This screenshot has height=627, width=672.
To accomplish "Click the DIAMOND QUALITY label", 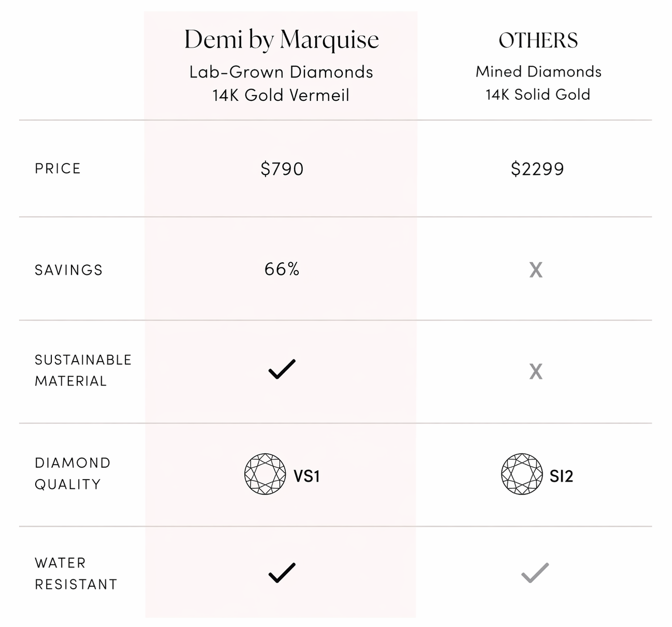I will [x=72, y=473].
